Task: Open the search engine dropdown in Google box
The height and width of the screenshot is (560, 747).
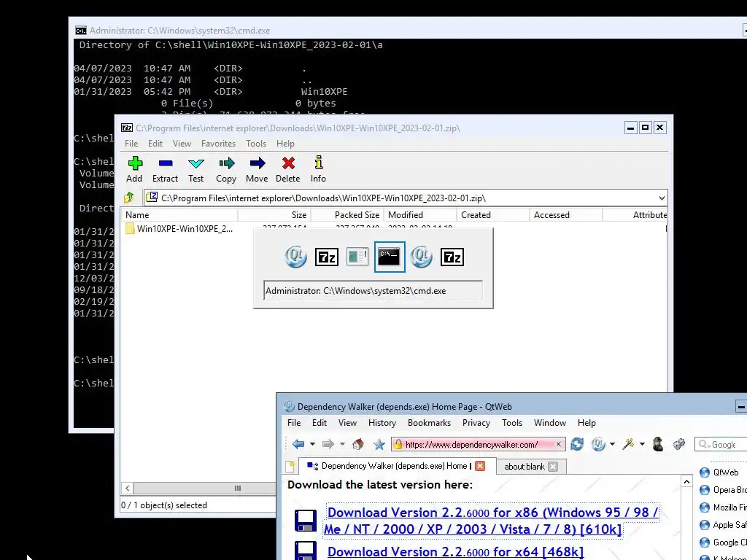Action: tap(703, 444)
